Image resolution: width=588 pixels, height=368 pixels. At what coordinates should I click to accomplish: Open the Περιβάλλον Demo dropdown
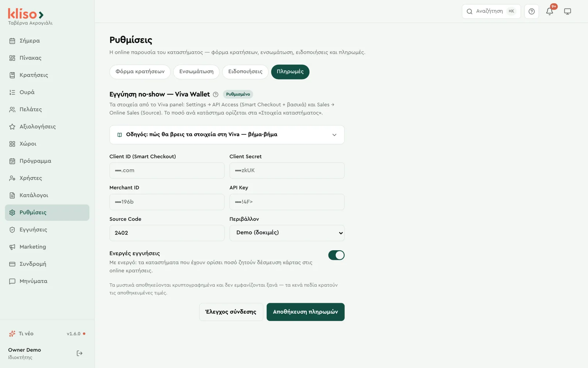[287, 233]
